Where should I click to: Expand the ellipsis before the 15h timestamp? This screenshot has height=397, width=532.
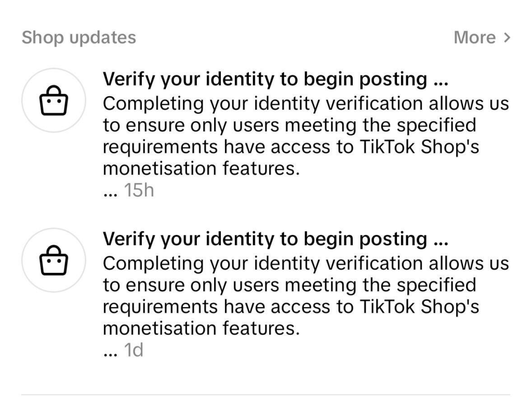click(111, 192)
